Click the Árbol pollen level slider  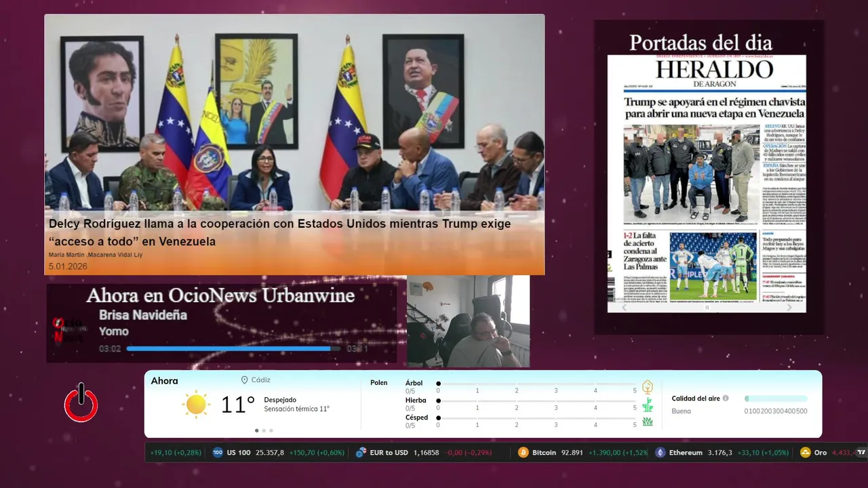point(536,384)
